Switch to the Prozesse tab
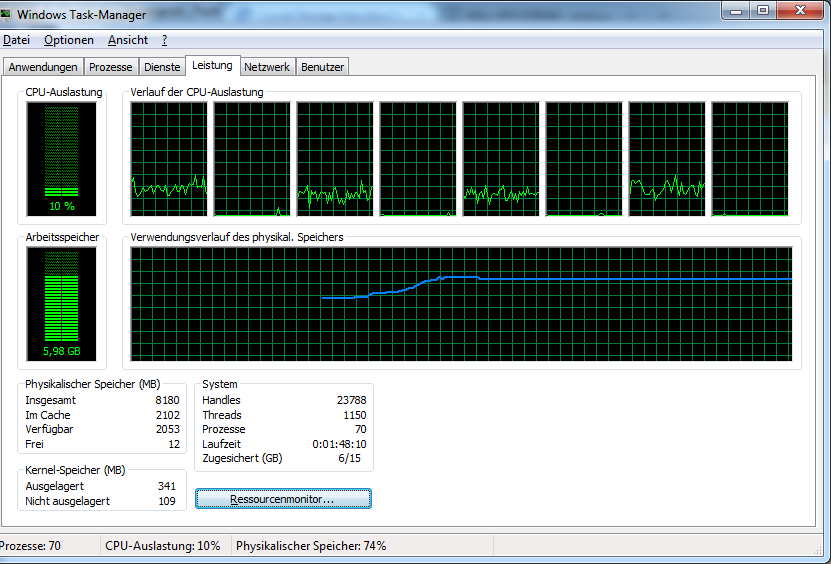 coord(110,67)
